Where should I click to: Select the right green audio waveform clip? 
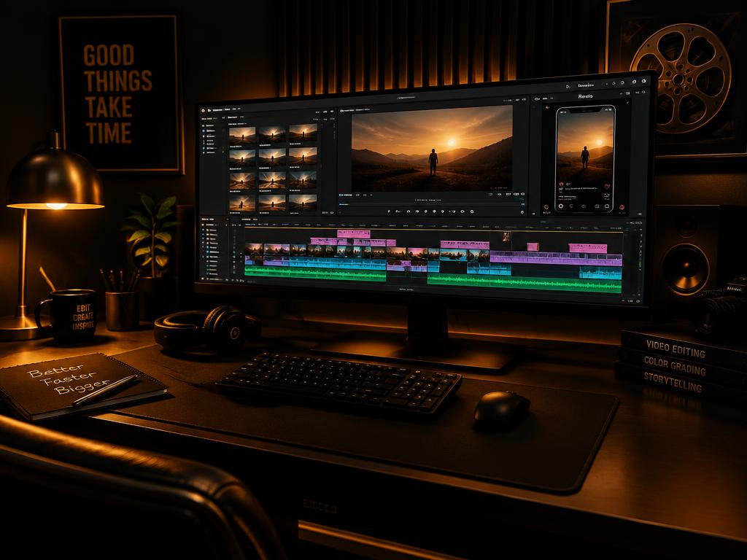click(x=525, y=283)
